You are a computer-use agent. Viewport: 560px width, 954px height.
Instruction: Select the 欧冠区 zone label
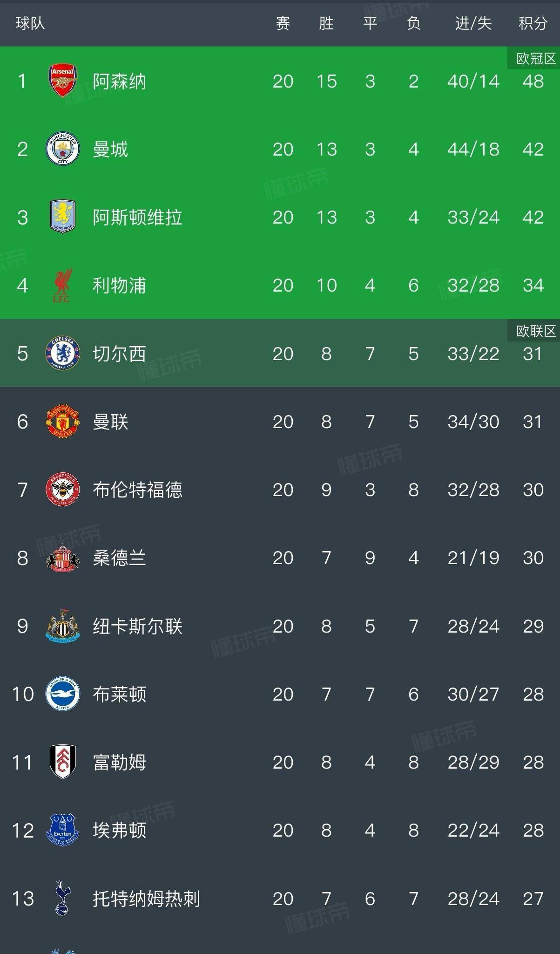536,59
